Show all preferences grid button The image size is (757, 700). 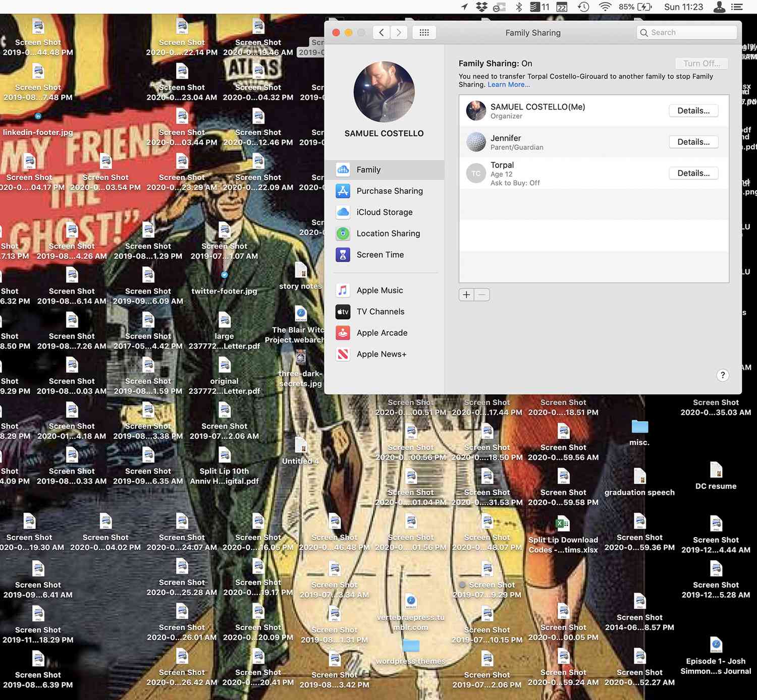coord(424,33)
